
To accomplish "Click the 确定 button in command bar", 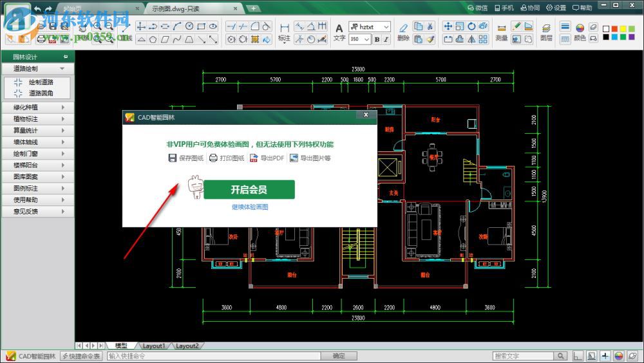I will 339,356.
